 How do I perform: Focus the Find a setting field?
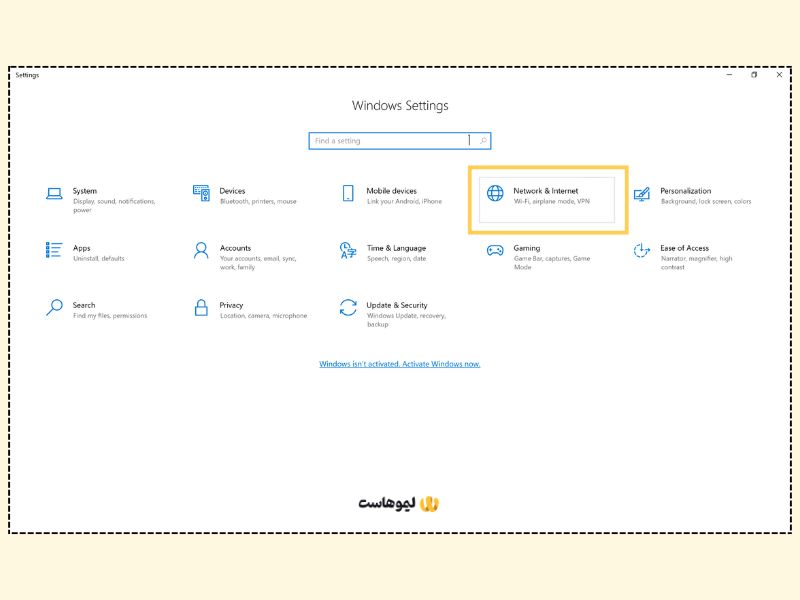click(399, 141)
